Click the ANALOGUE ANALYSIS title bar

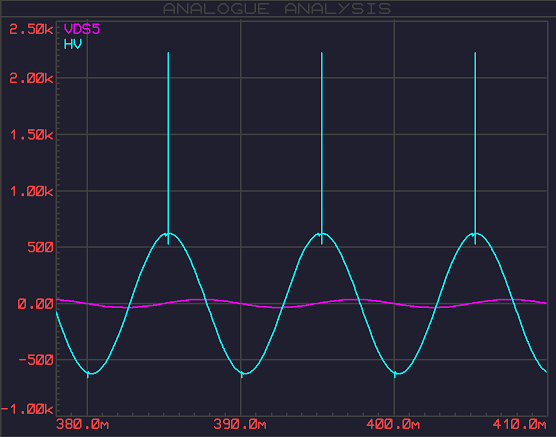pyautogui.click(x=277, y=9)
